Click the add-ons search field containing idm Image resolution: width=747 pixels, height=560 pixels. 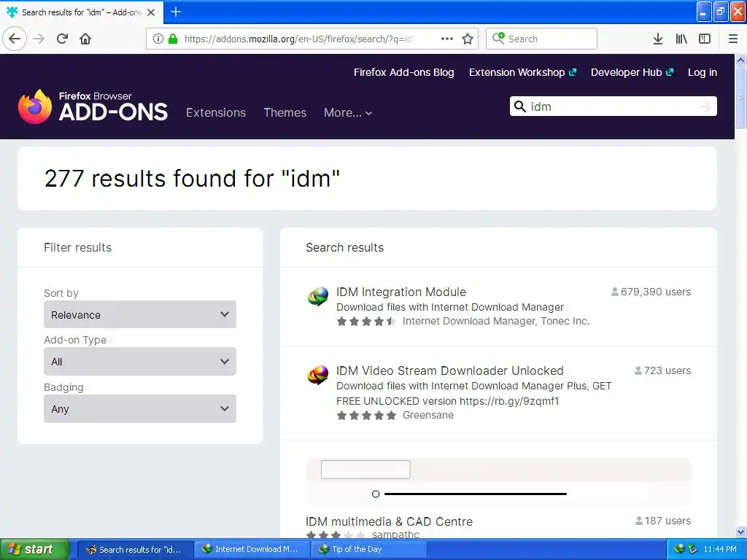click(x=613, y=106)
